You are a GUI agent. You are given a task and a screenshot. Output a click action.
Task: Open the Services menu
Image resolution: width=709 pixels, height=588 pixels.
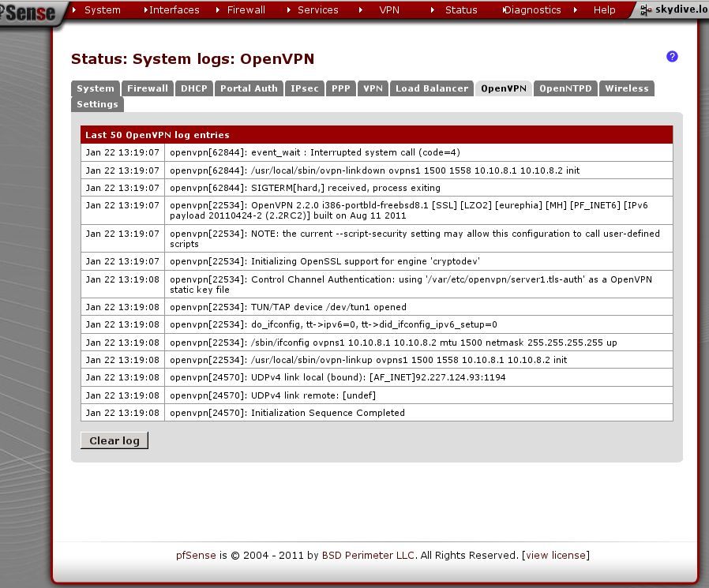[x=318, y=10]
